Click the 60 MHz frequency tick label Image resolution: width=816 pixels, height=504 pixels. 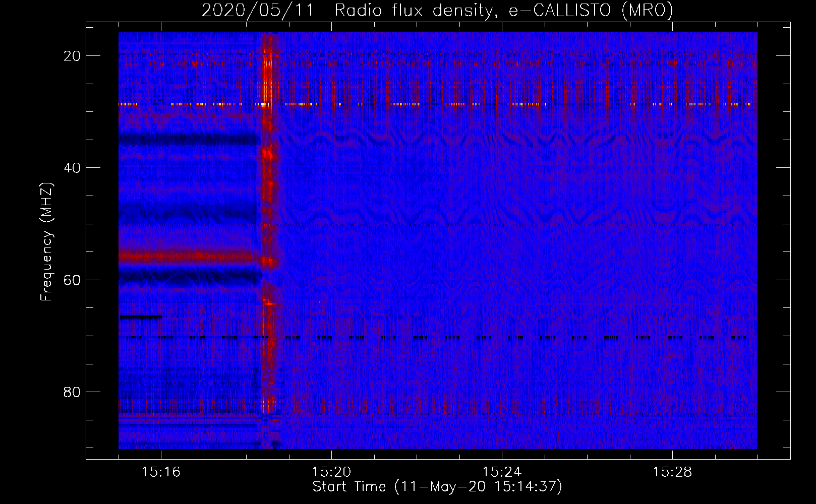[72, 280]
